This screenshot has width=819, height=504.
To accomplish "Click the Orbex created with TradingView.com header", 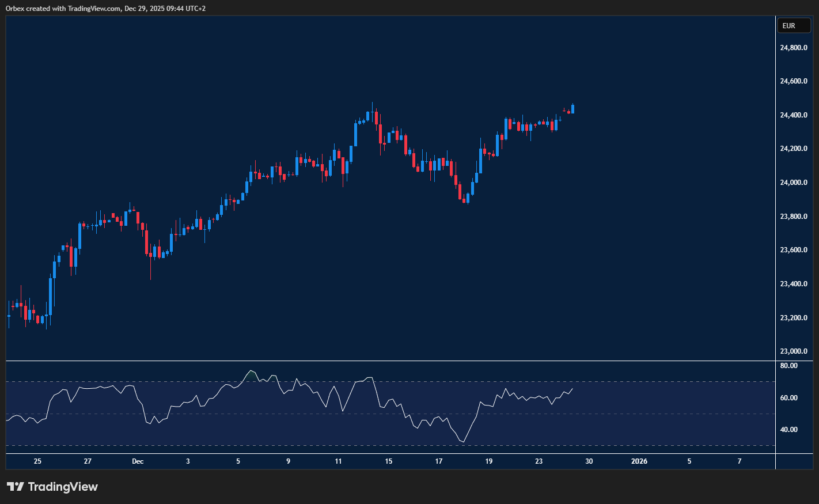I will point(105,8).
